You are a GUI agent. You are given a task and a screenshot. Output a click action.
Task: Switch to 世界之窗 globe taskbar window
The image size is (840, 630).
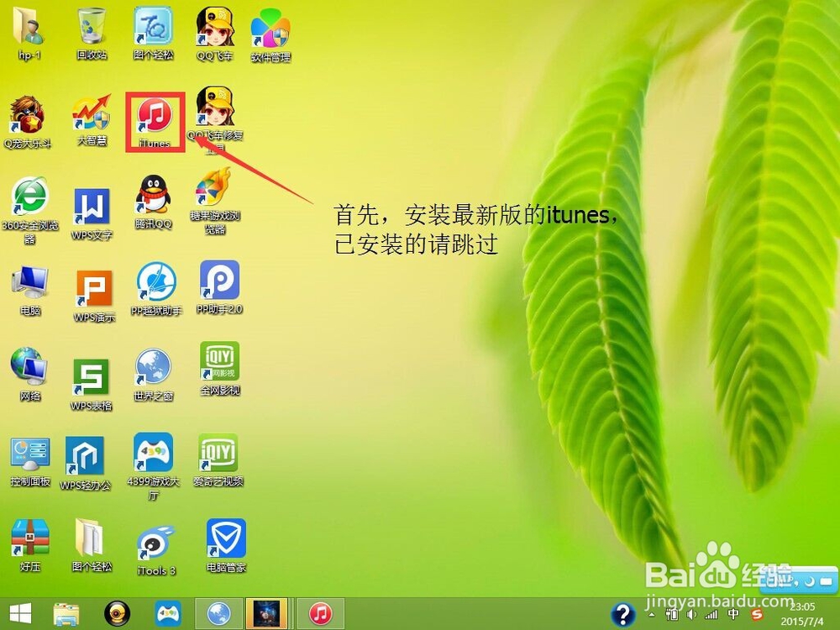click(x=218, y=614)
